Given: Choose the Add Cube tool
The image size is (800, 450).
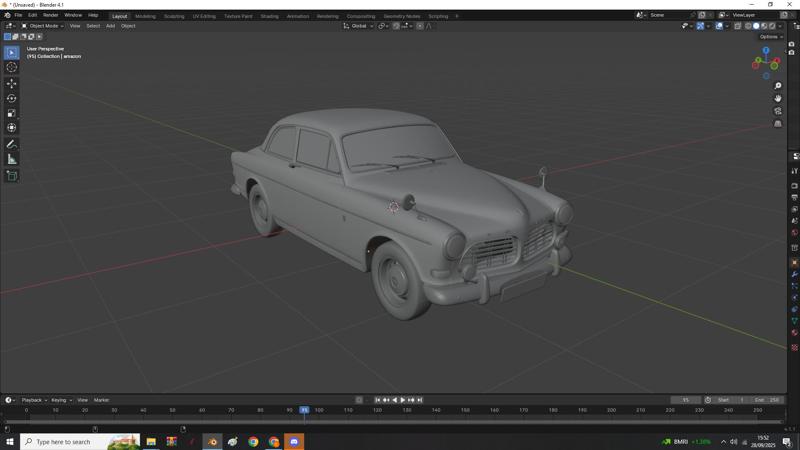Looking at the screenshot, I should pyautogui.click(x=12, y=175).
